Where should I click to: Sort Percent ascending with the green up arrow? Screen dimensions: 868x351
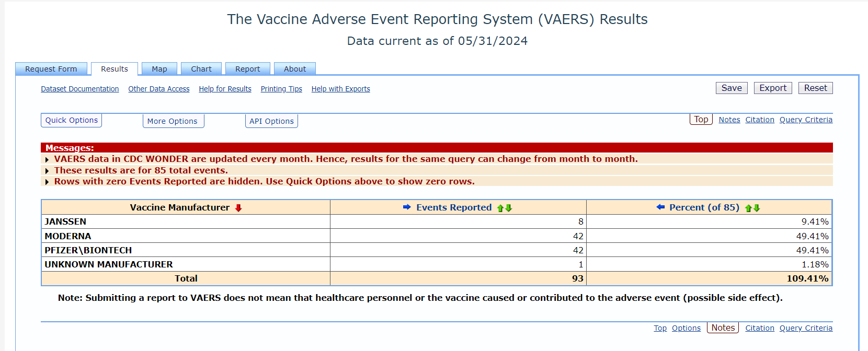pos(748,208)
